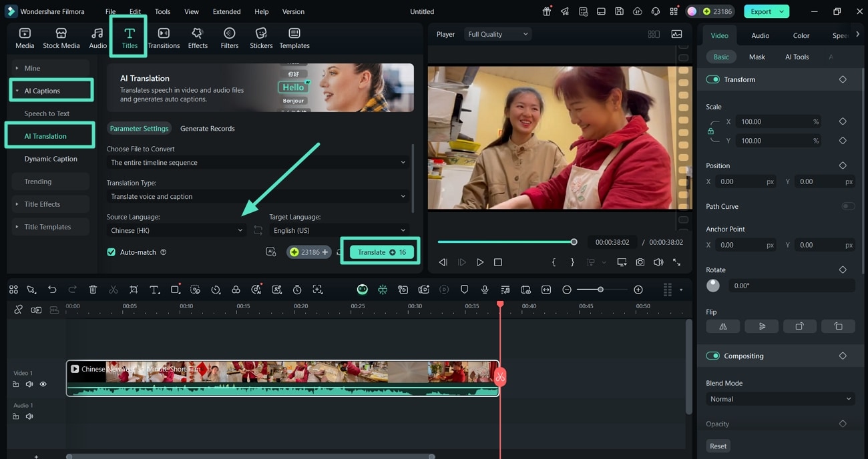Viewport: 868px width, 459px height.
Task: Click the Reset button
Action: click(718, 446)
